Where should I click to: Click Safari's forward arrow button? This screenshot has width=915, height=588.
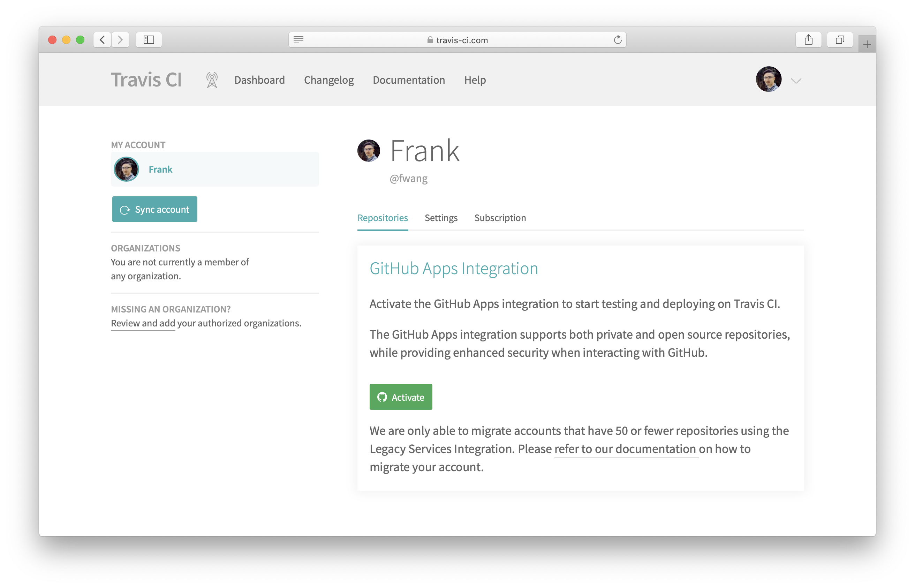(120, 40)
